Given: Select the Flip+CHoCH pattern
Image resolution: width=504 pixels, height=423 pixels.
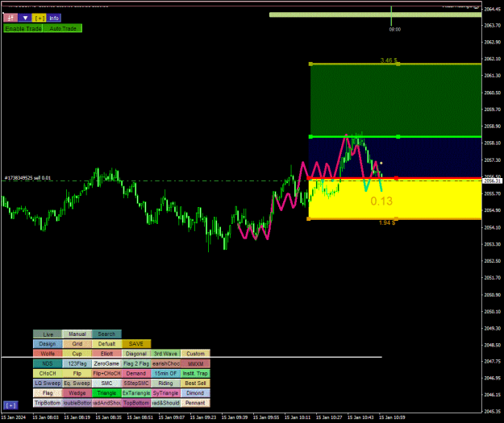Looking at the screenshot, I should coord(106,373).
